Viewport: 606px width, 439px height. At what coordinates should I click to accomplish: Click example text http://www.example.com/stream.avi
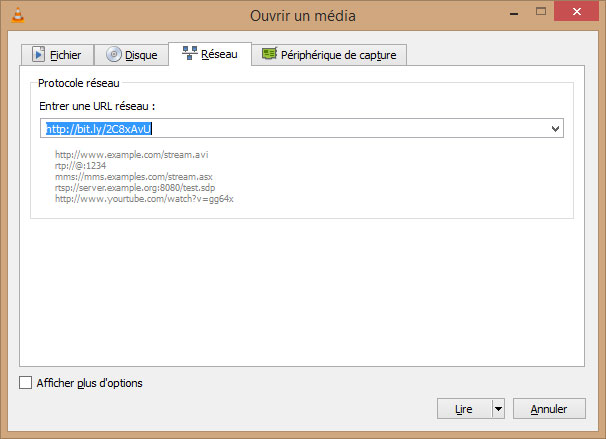pyautogui.click(x=131, y=155)
